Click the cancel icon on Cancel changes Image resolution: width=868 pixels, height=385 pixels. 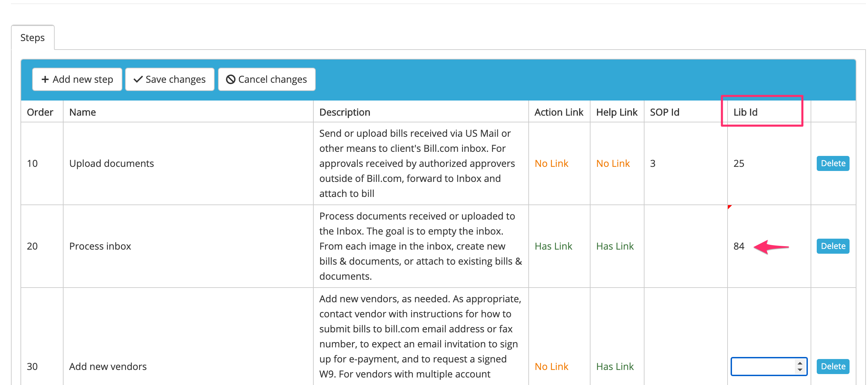[231, 79]
